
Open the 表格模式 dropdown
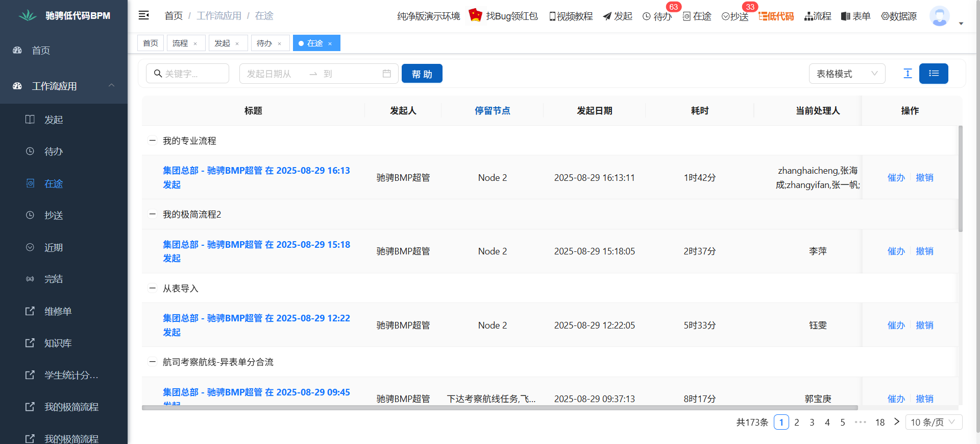(847, 74)
